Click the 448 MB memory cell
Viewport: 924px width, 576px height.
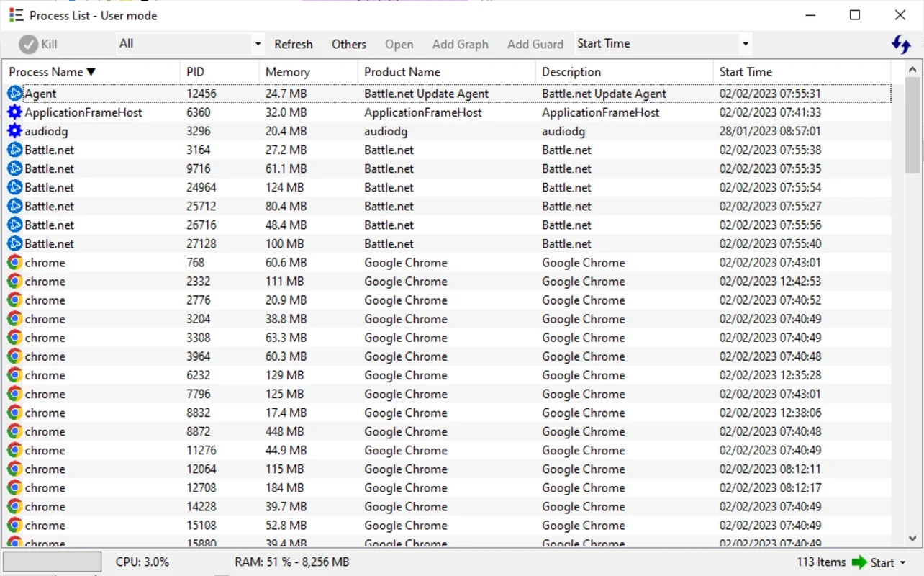click(x=285, y=431)
